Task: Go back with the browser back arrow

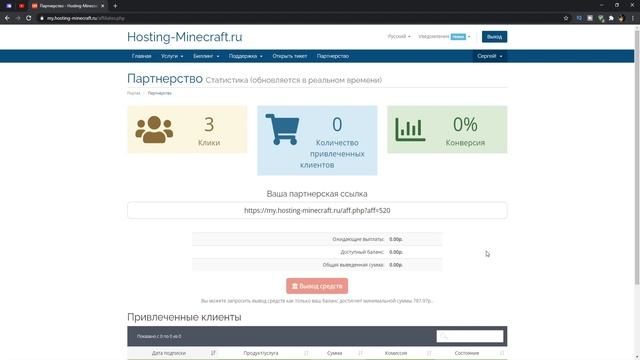Action: click(x=7, y=18)
